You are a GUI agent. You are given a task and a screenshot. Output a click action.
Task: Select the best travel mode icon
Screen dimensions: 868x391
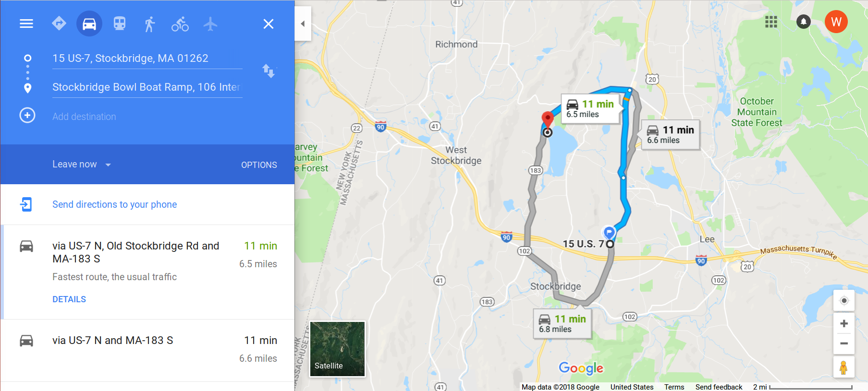[x=59, y=23]
